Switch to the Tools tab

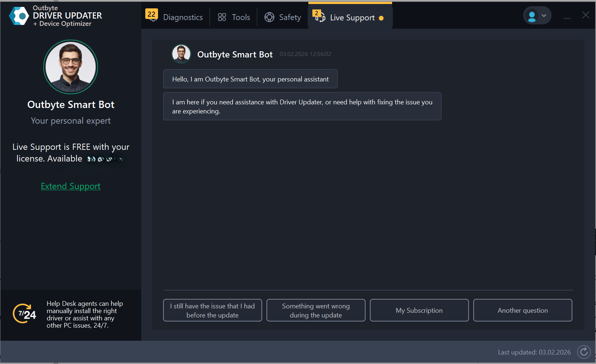click(241, 17)
